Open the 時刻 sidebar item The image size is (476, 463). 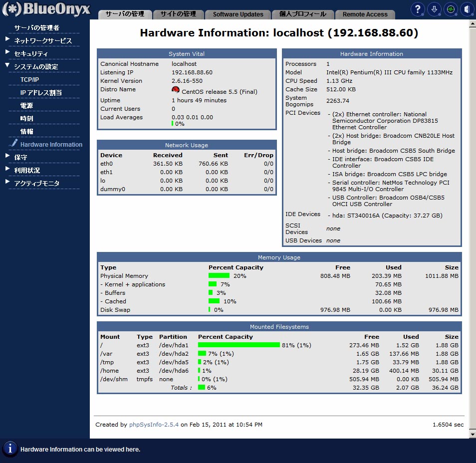[27, 119]
